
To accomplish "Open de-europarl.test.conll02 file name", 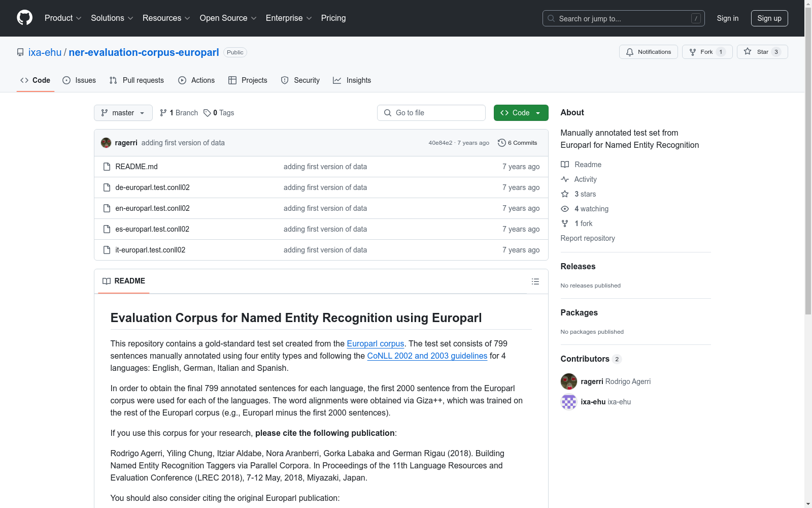I will tap(153, 187).
